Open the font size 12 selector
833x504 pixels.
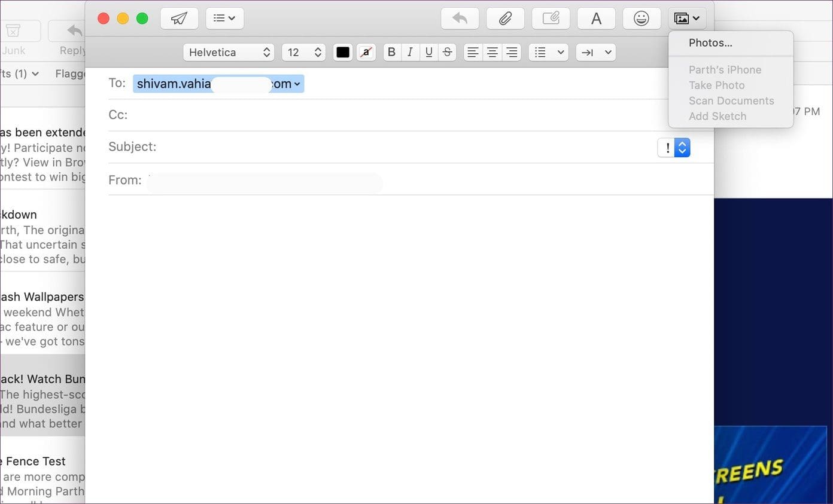(x=303, y=53)
